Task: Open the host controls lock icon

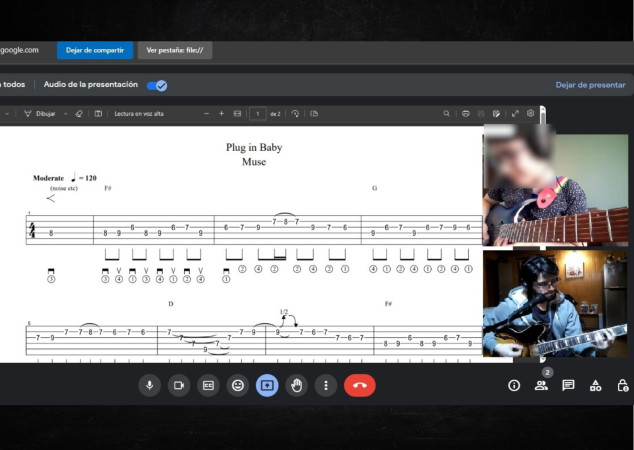Action: (623, 385)
